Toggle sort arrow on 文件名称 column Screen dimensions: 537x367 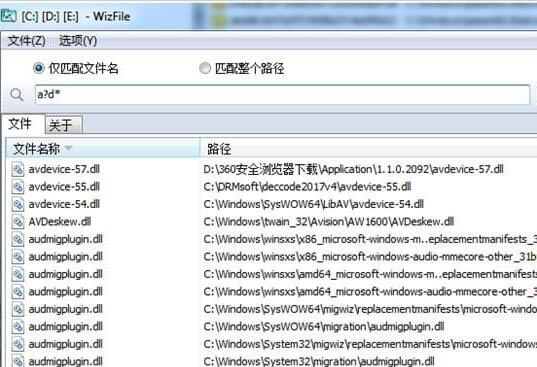click(68, 148)
